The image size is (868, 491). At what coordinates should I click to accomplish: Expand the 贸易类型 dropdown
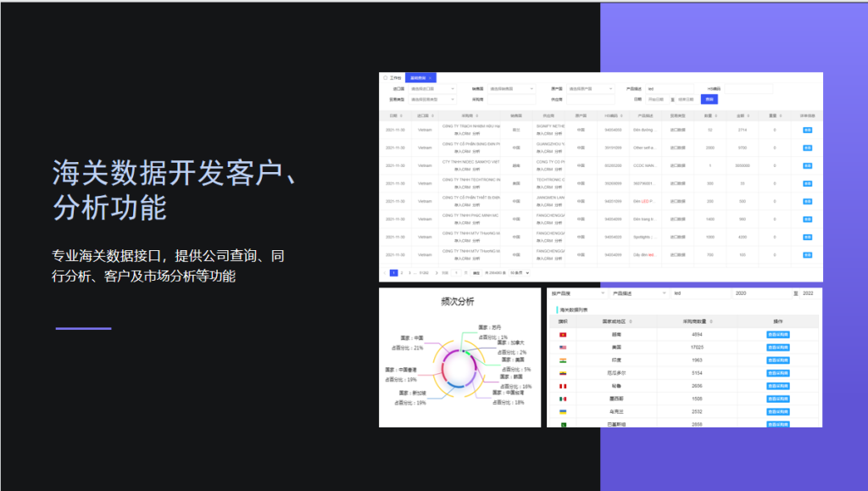tap(433, 99)
